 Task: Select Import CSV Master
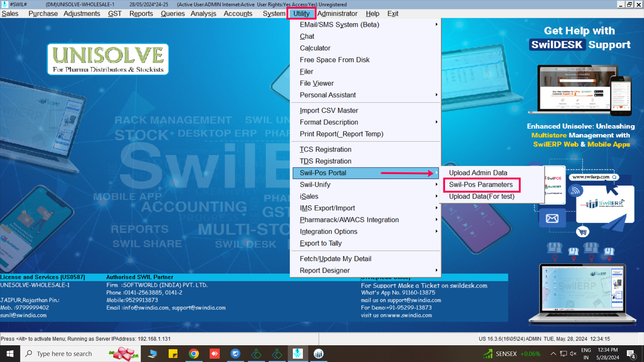(366, 110)
